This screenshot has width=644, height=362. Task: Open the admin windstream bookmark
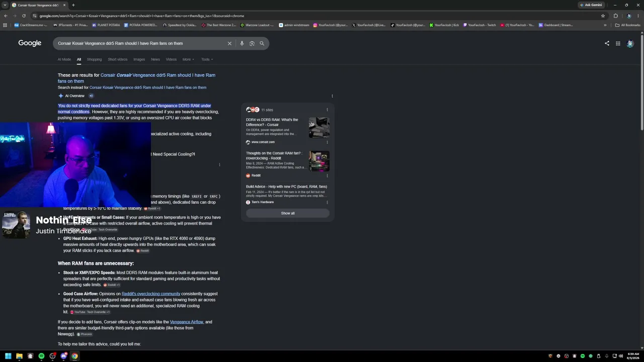click(x=294, y=25)
